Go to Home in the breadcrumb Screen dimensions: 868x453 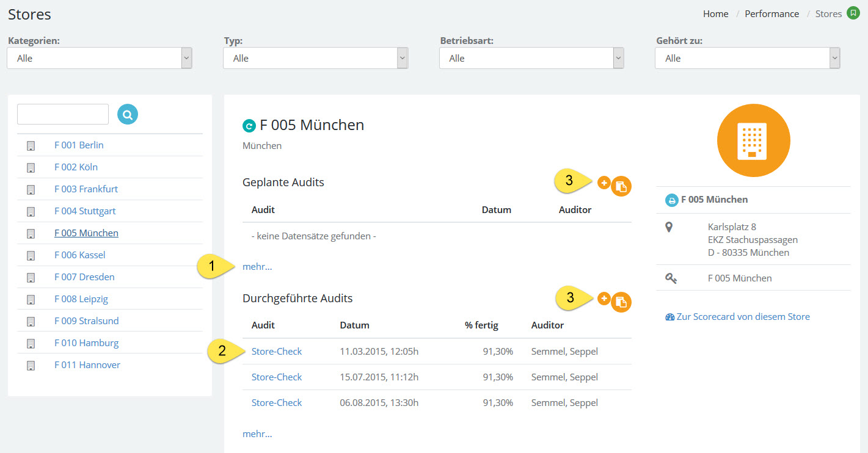click(715, 14)
